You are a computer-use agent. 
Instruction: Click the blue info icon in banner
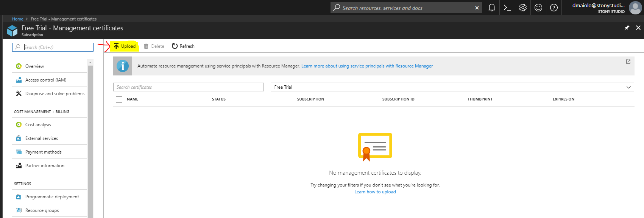coord(123,66)
